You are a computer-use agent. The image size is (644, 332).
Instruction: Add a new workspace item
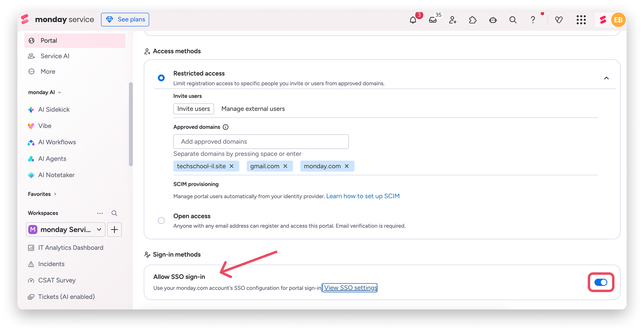[114, 230]
